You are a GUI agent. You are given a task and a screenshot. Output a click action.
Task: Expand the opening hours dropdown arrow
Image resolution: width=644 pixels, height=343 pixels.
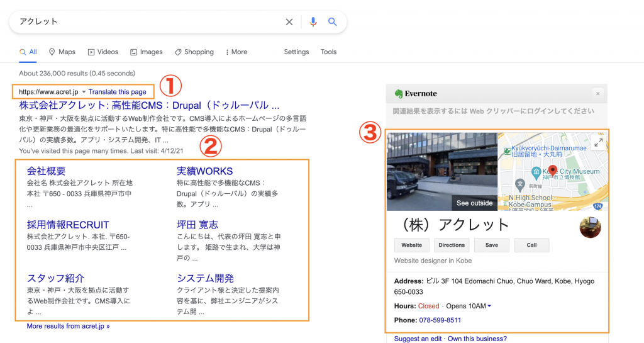coord(489,306)
